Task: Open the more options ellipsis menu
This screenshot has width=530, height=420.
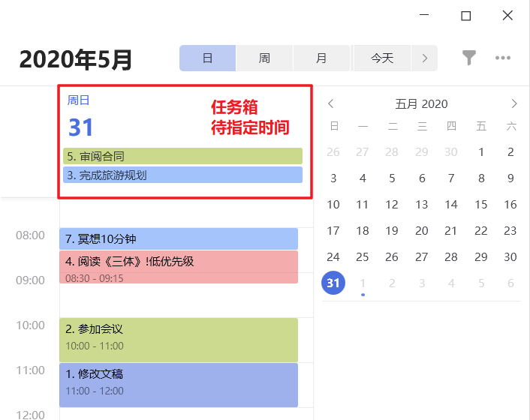Action: coord(503,58)
